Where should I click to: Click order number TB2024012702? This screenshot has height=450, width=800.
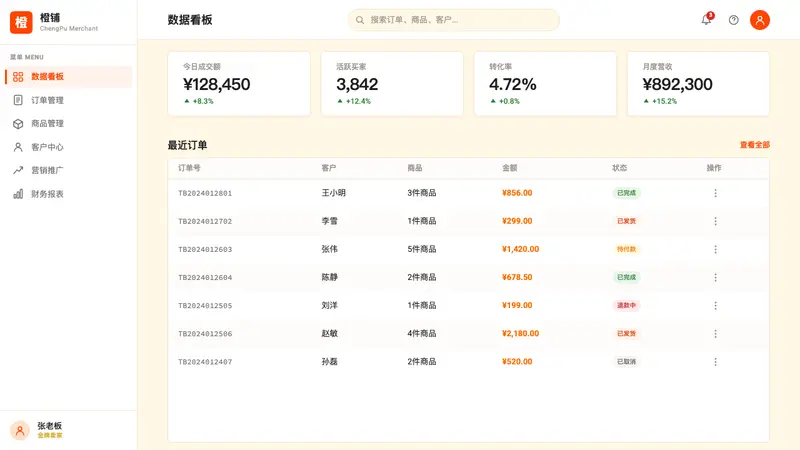[x=205, y=221]
